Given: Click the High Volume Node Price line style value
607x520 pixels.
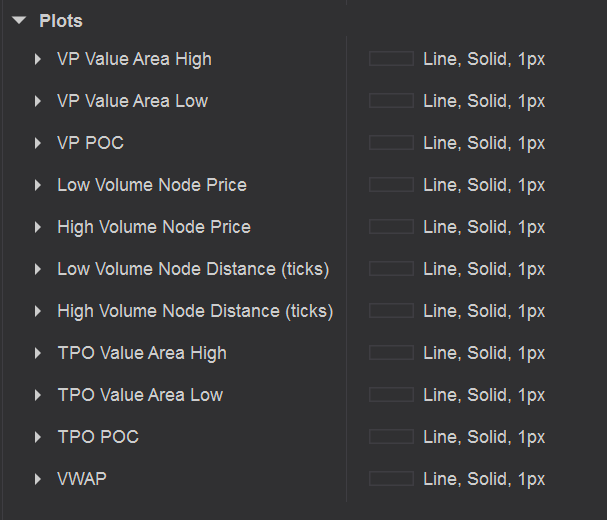Looking at the screenshot, I should tap(484, 227).
